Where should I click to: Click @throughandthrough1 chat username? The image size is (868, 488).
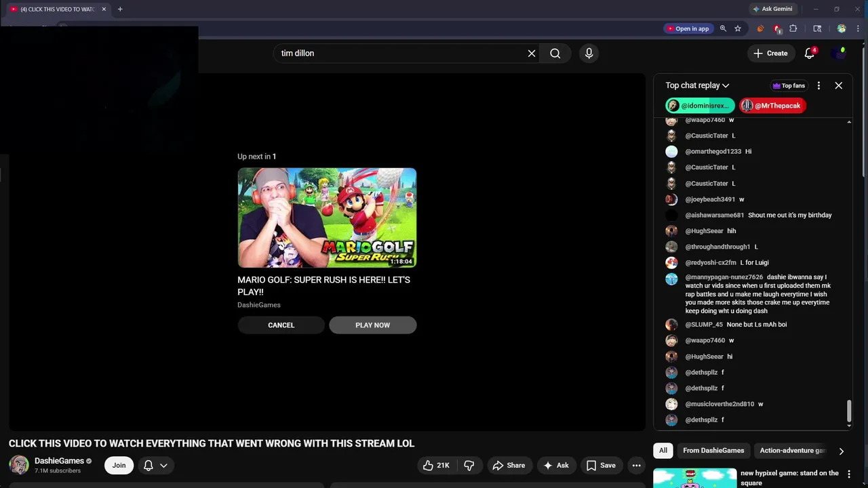click(x=717, y=247)
